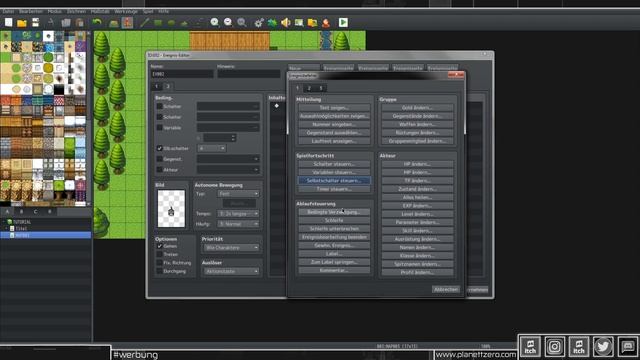Open the Plugin Manager puzzle icon
The image size is (640, 360).
(272, 22)
